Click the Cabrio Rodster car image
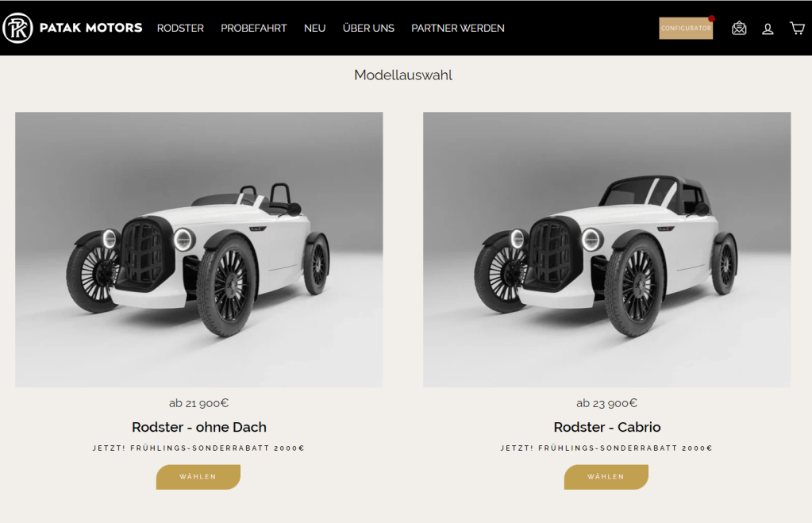Image resolution: width=812 pixels, height=523 pixels. (x=607, y=249)
